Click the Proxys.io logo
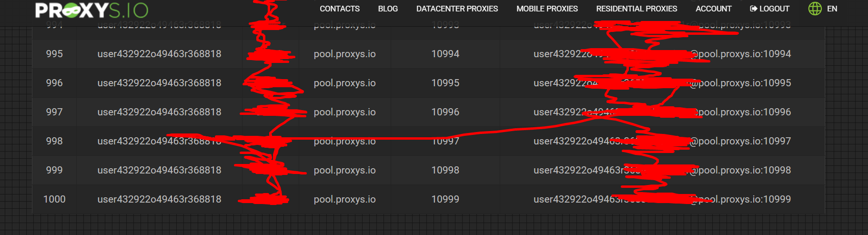868x235 pixels. pos(91,10)
